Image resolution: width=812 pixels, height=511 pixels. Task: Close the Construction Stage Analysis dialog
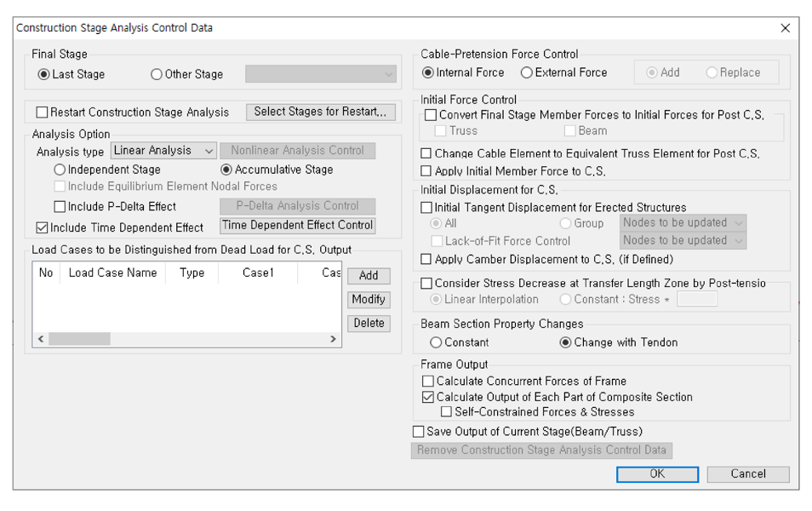click(x=785, y=28)
